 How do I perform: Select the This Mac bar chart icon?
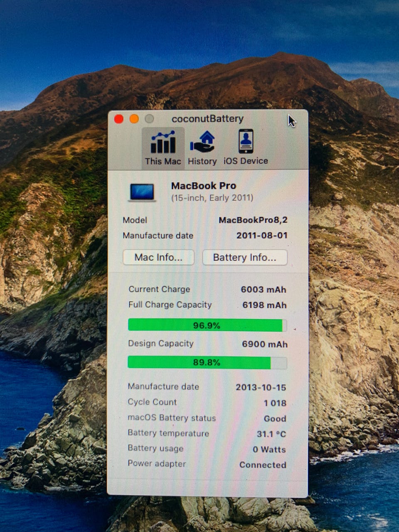click(163, 142)
